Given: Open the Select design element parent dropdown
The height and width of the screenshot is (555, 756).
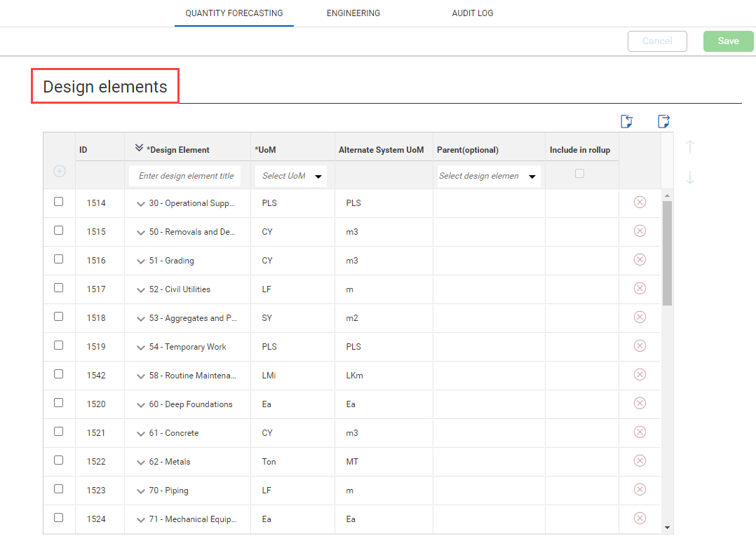Looking at the screenshot, I should pos(488,176).
